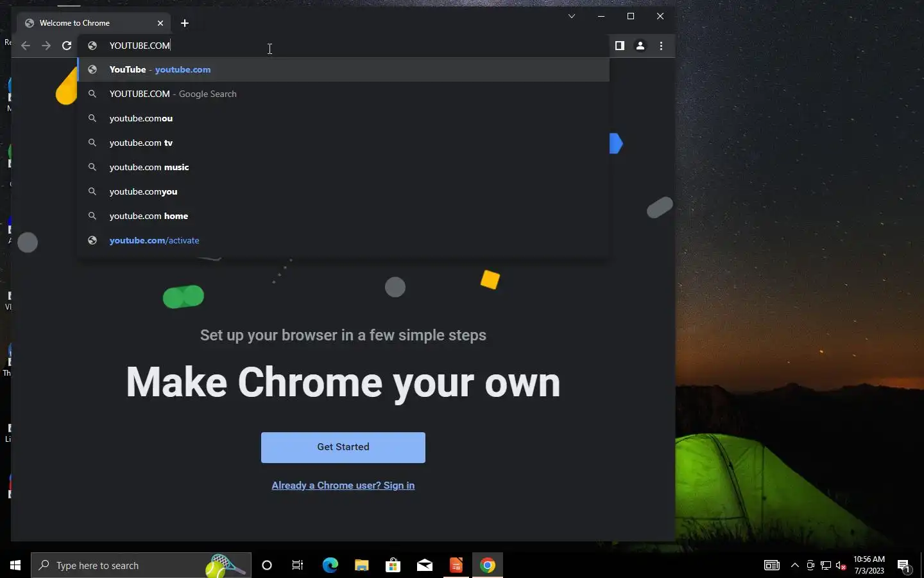Click the address bar containing YOUTUBE.COM
Image resolution: width=924 pixels, height=578 pixels.
point(344,46)
